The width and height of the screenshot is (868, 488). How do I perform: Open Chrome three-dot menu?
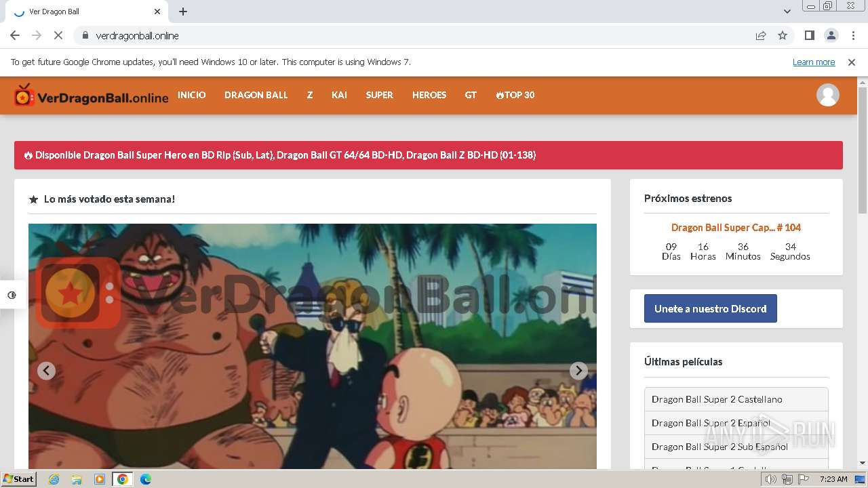(853, 35)
